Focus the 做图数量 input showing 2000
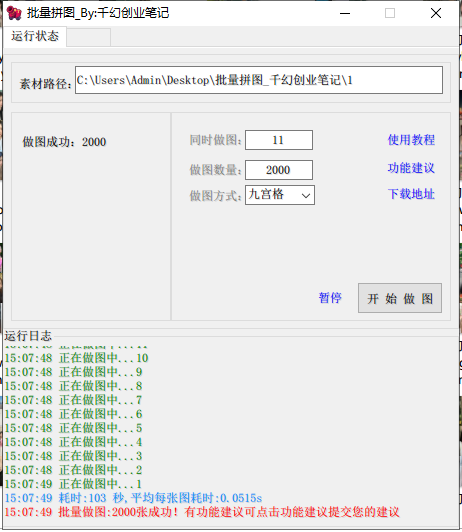This screenshot has height=532, width=462. tap(279, 170)
